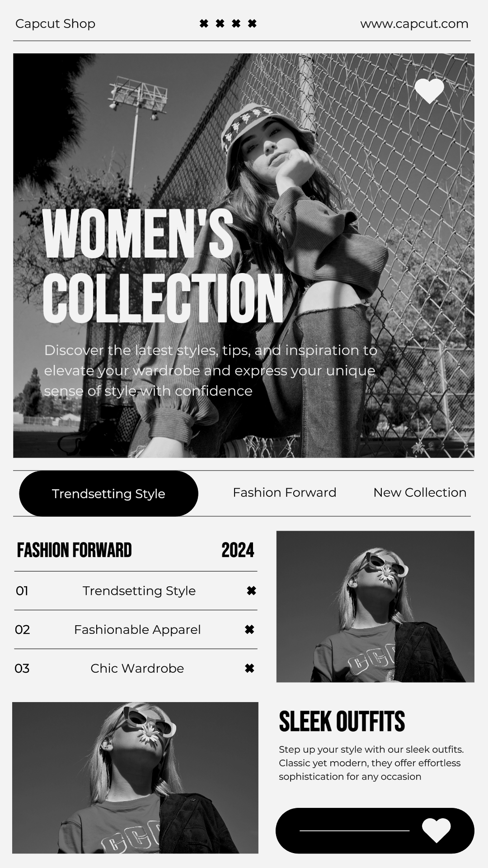Click the last X mark in the header
Image resolution: width=488 pixels, height=868 pixels.
tap(252, 24)
